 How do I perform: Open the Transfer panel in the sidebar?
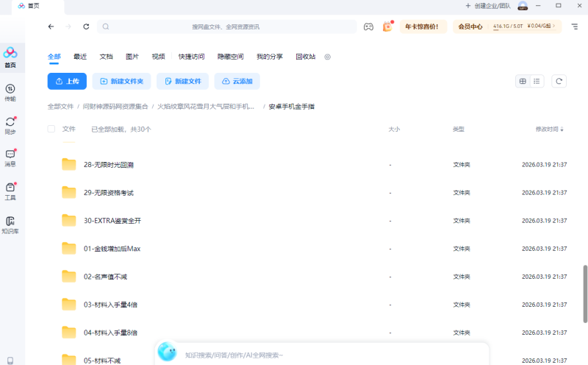point(10,92)
